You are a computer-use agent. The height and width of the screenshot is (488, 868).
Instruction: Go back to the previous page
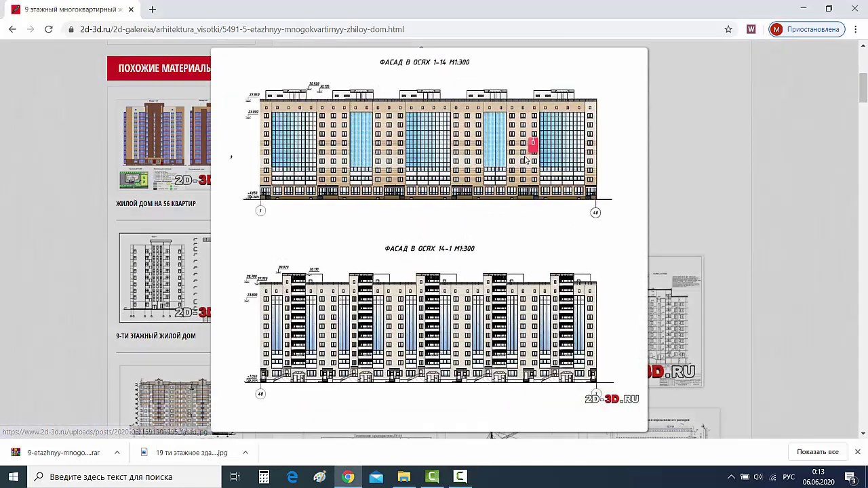coord(12,29)
